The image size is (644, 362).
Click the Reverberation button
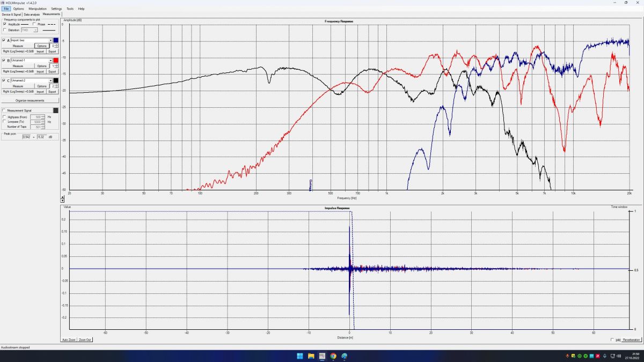point(632,340)
